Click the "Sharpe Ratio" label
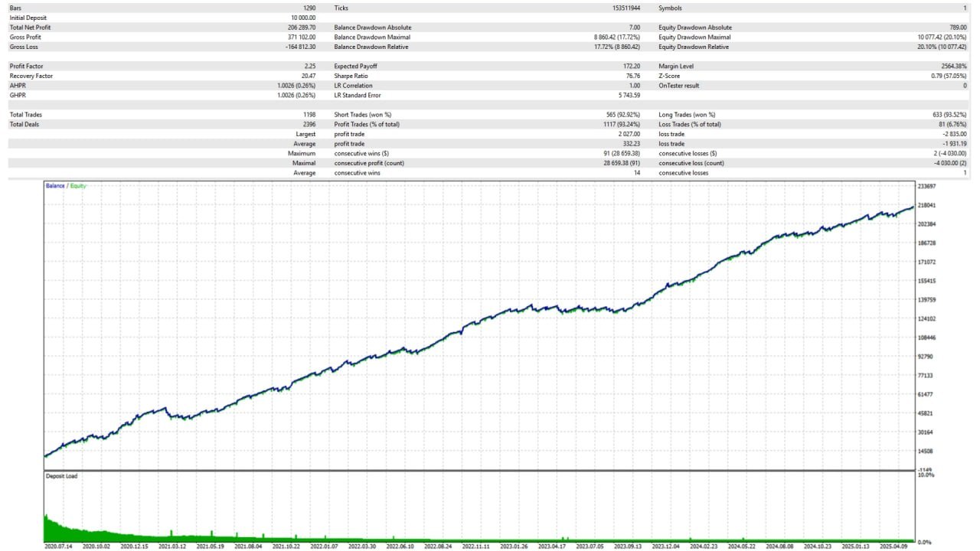 click(x=351, y=77)
